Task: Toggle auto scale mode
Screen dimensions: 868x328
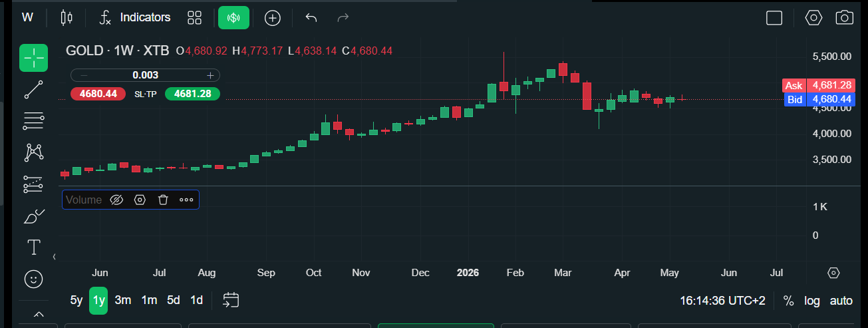Action: [841, 301]
